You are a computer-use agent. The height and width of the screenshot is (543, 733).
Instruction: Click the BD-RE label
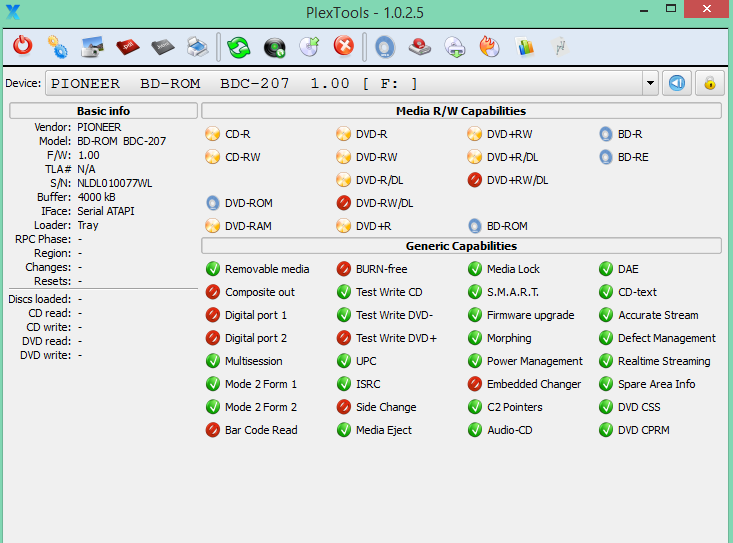click(x=633, y=157)
